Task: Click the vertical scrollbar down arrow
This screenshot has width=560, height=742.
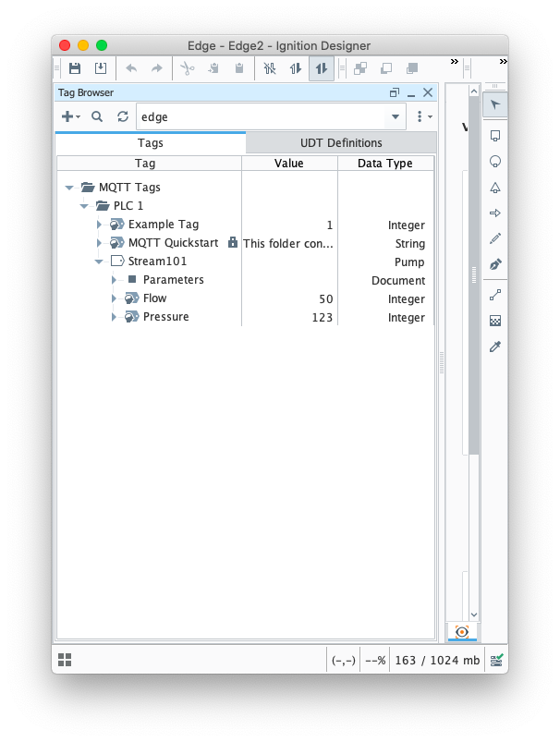Action: (474, 614)
